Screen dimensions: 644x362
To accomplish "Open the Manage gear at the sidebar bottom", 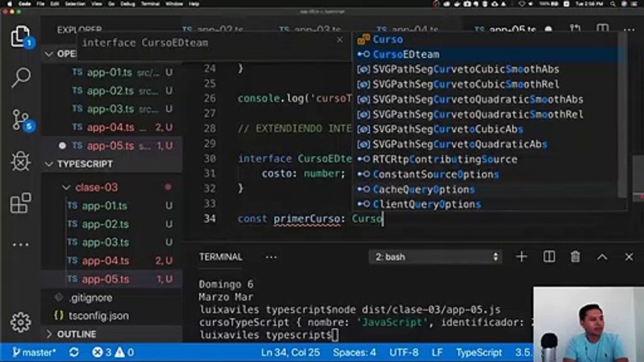I will pyautogui.click(x=21, y=322).
